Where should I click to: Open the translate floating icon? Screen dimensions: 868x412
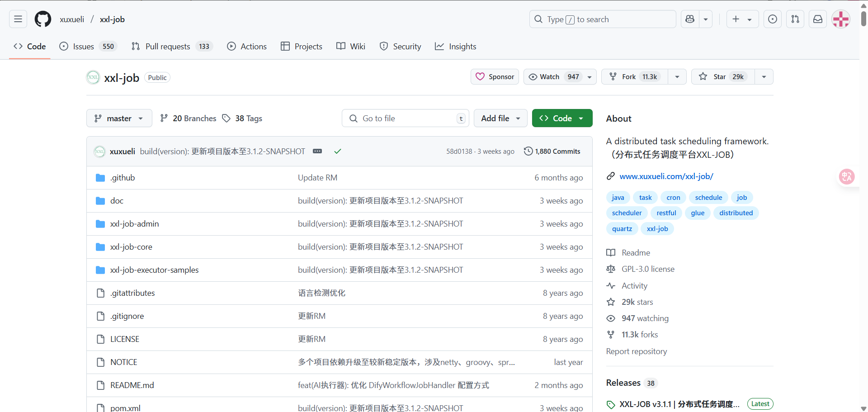pyautogui.click(x=846, y=176)
